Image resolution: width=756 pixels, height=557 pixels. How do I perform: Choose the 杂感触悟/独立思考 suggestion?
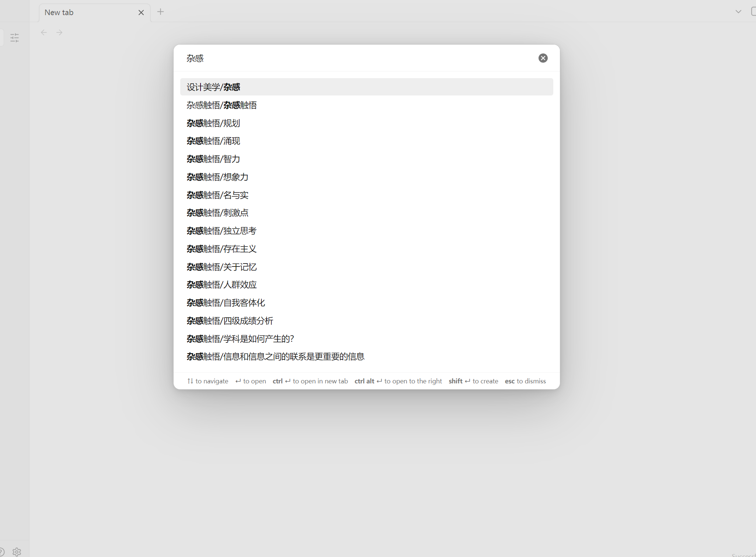click(x=222, y=231)
